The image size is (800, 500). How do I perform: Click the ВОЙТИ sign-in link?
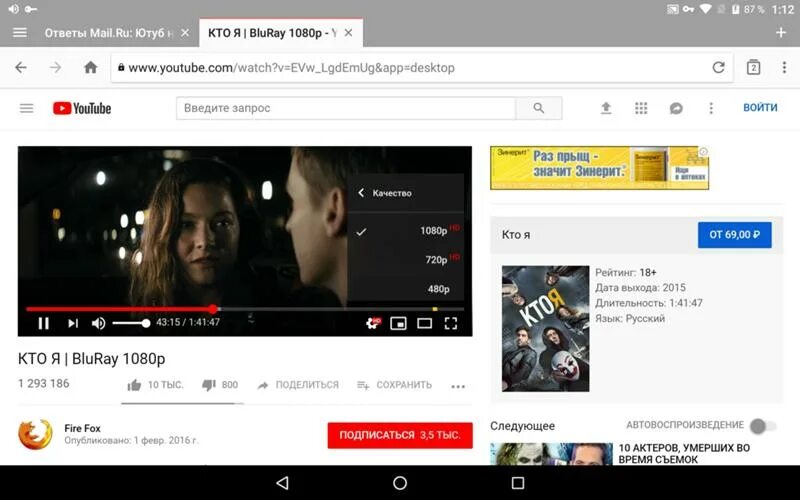[760, 108]
